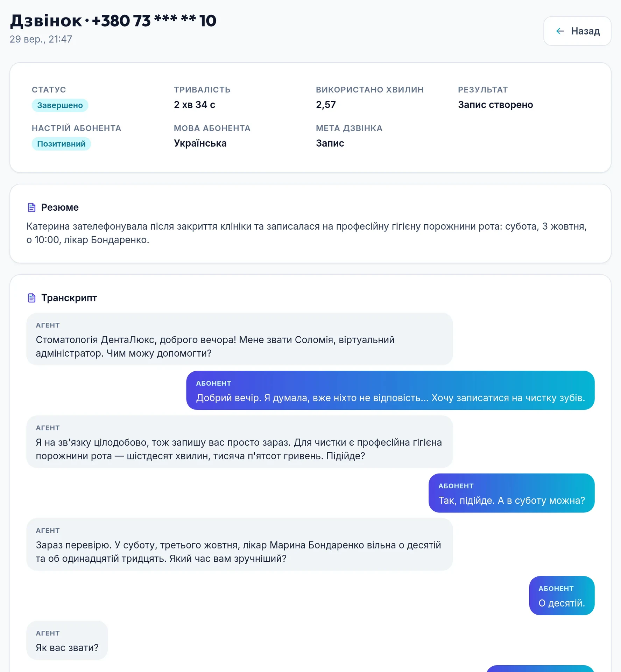Click the НАСТРІЙ АБОНЕНТА label
The image size is (621, 672).
pos(77,128)
